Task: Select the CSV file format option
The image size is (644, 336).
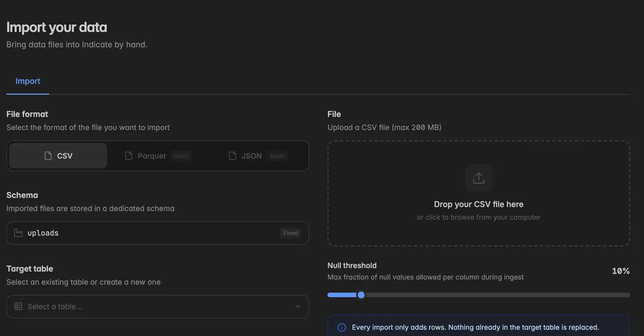Action: click(58, 156)
